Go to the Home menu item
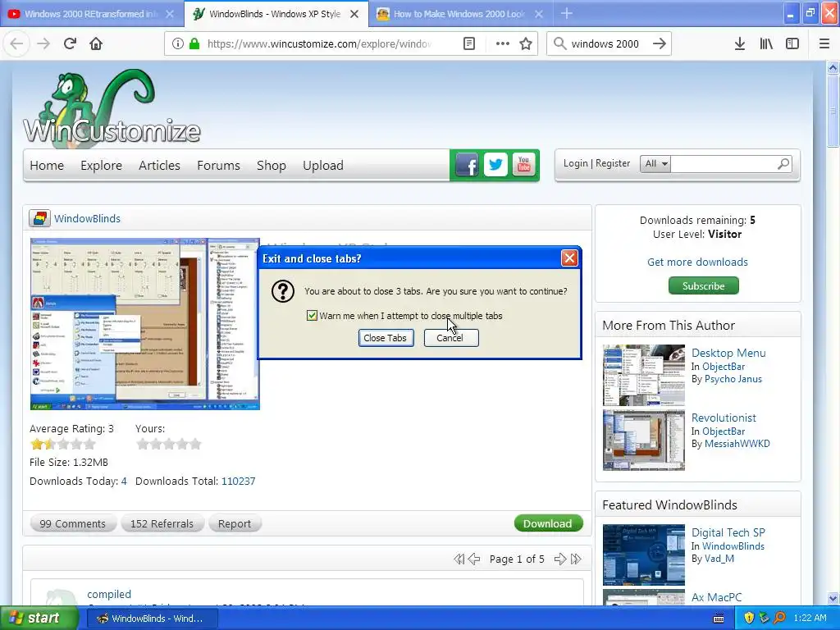This screenshot has width=840, height=630. [x=47, y=166]
